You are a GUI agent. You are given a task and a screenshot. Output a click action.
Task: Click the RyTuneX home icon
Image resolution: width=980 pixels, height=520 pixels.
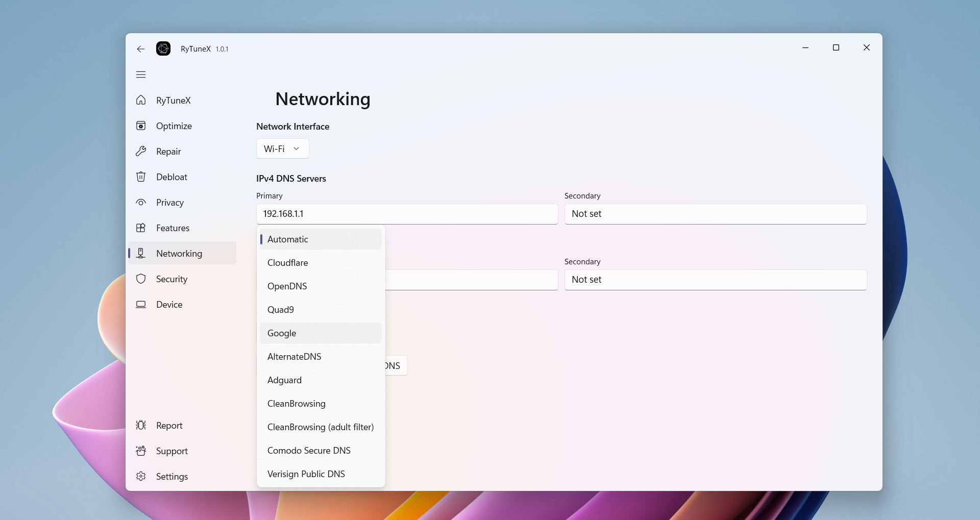point(141,100)
